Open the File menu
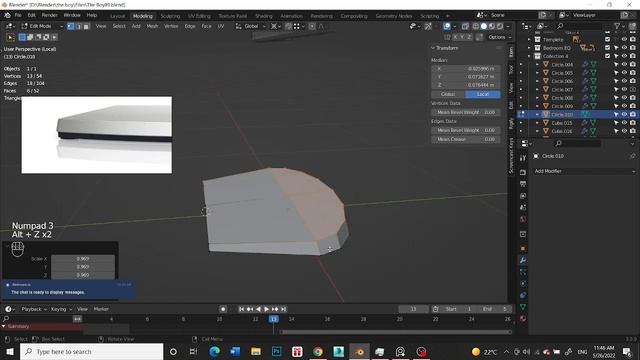 click(18, 15)
